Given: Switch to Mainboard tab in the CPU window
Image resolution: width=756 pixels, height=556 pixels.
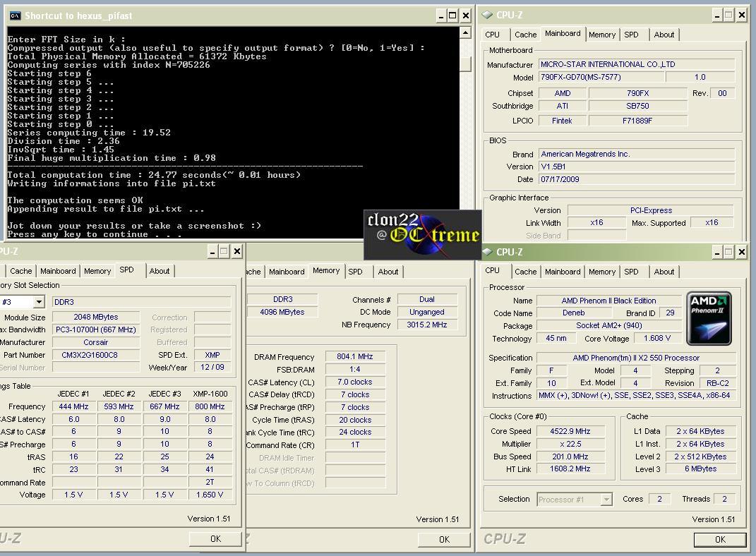Looking at the screenshot, I should click(x=563, y=272).
